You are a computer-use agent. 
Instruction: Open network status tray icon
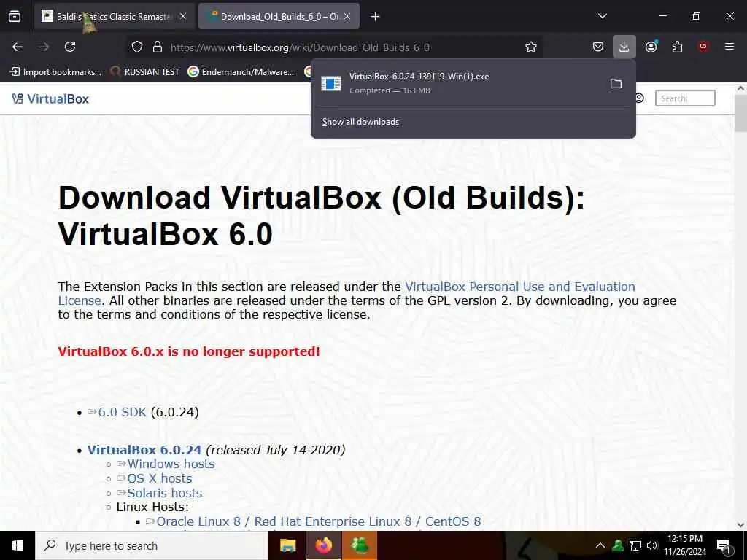[x=635, y=545]
